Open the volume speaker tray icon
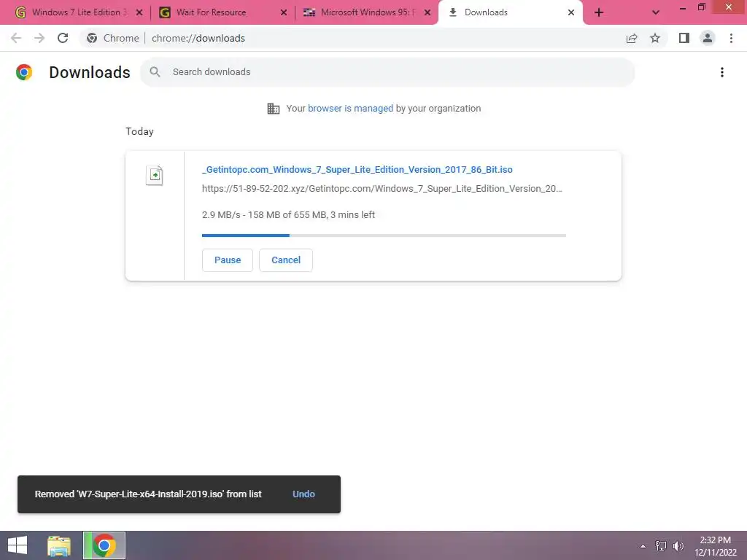 pos(678,545)
